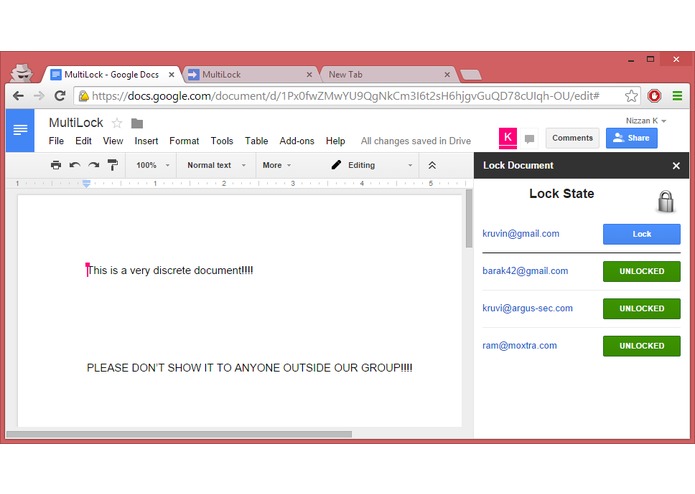Viewport: 695px width, 494px height.
Task: Close the Lock Document sidebar
Action: pyautogui.click(x=676, y=166)
